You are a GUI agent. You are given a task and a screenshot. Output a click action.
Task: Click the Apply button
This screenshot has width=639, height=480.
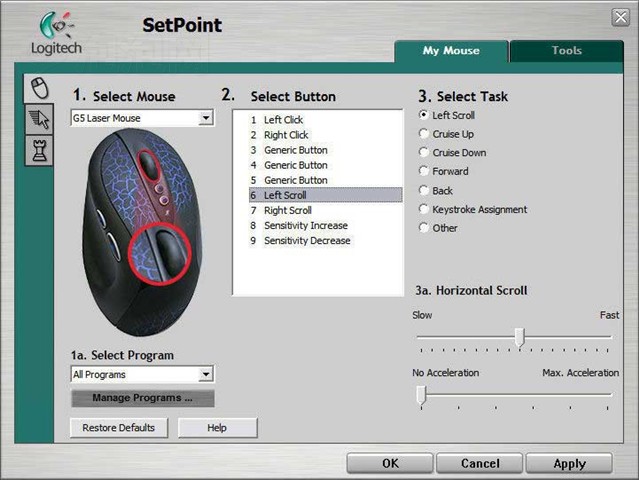[x=569, y=463]
